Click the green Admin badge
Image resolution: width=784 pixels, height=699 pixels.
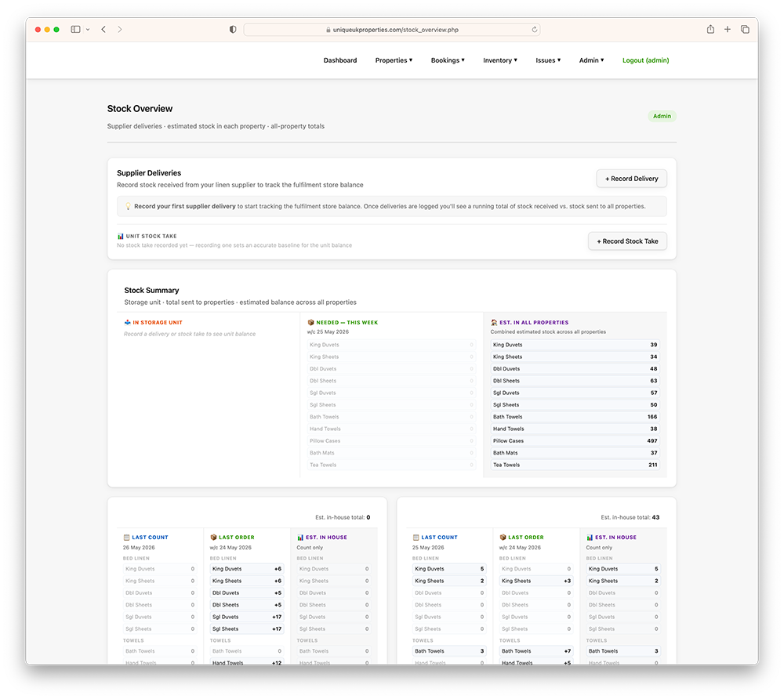click(x=662, y=116)
